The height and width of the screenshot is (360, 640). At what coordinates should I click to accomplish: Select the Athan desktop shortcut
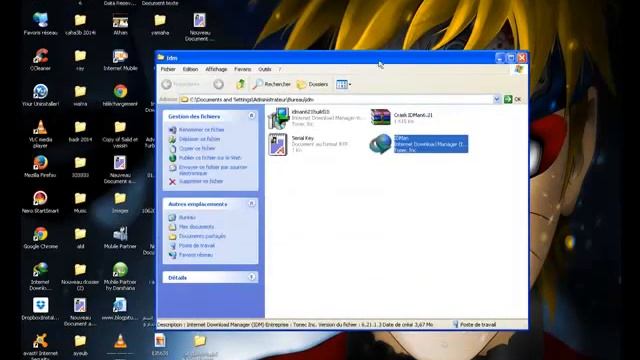(x=120, y=24)
